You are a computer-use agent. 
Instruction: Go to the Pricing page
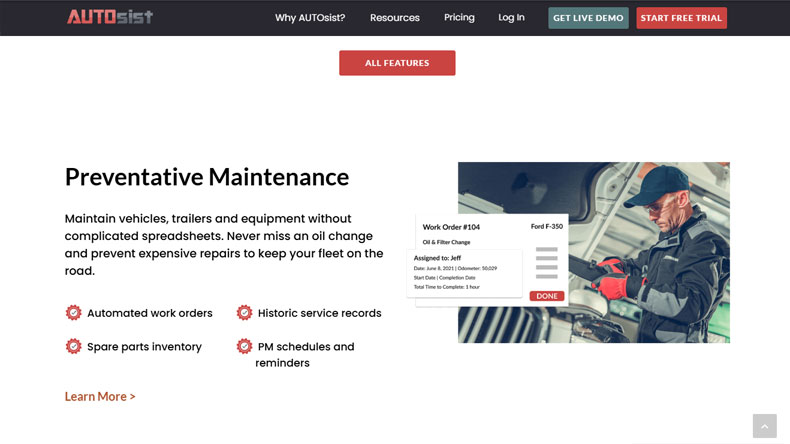459,18
